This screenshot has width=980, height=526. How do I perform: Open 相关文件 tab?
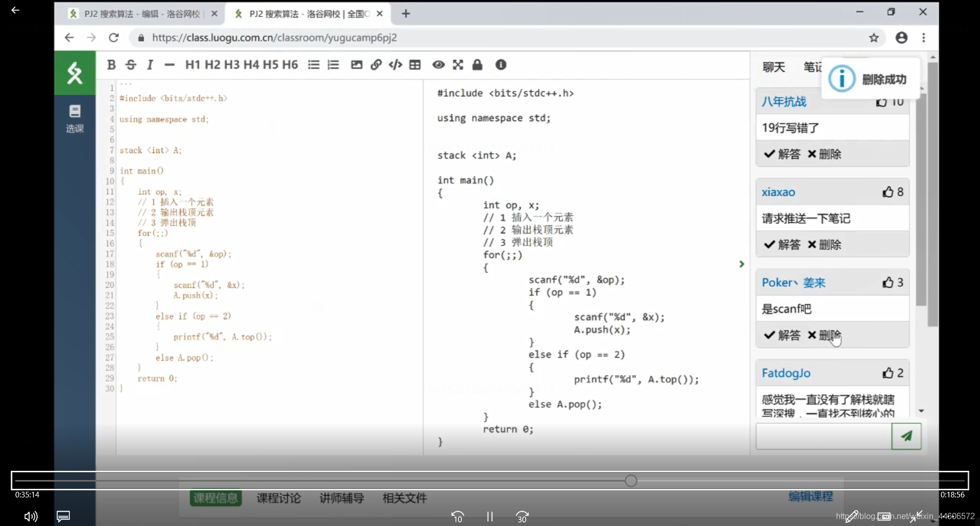pyautogui.click(x=405, y=498)
